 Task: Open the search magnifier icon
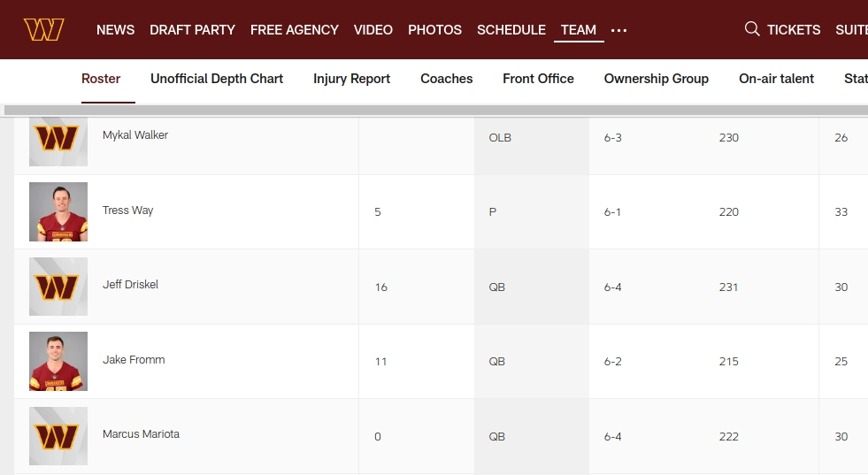752,29
